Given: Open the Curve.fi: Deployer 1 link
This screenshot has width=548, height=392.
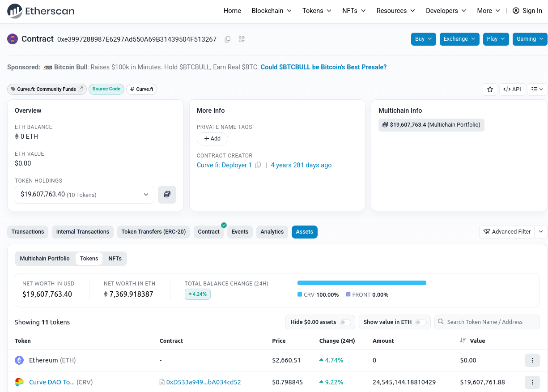Looking at the screenshot, I should tap(224, 165).
